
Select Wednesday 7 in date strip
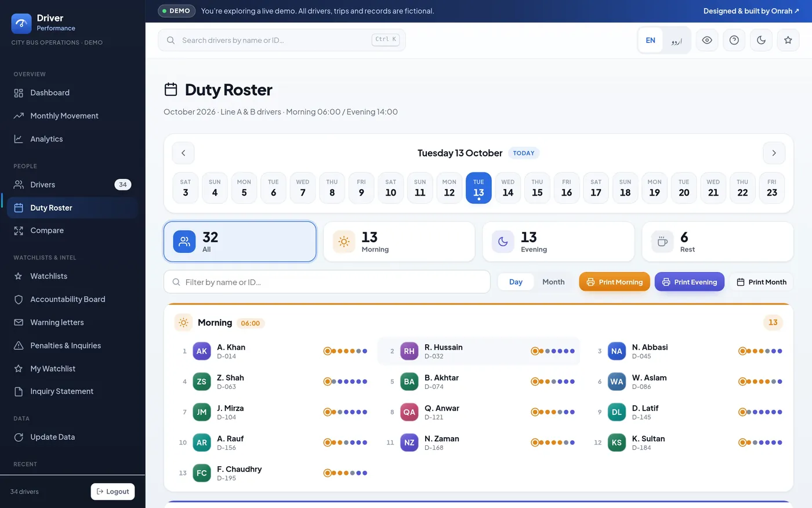[303, 188]
